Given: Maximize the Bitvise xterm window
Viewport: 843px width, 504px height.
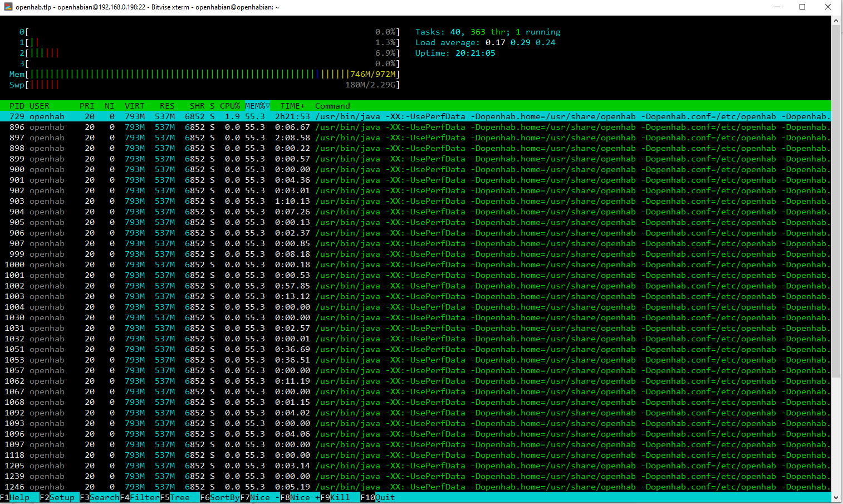Looking at the screenshot, I should [802, 7].
